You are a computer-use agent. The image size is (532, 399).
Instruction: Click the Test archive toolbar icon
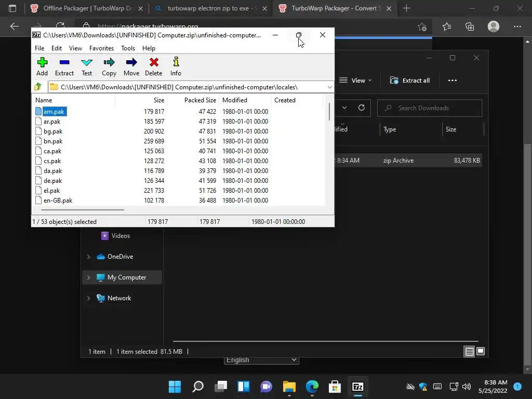(87, 66)
